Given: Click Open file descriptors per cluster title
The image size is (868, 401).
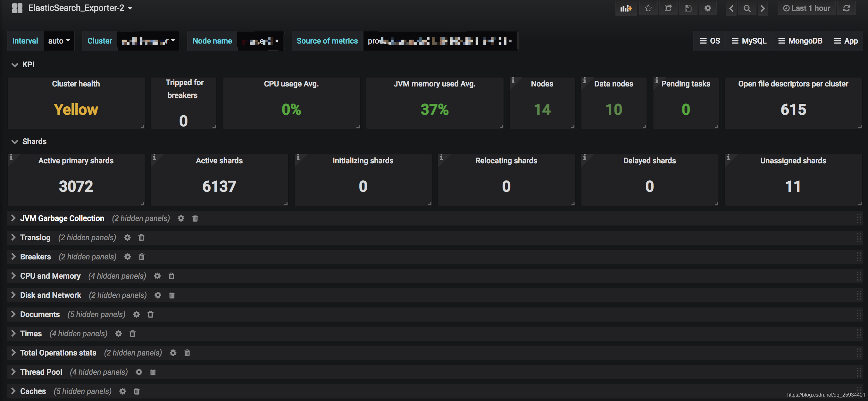Looking at the screenshot, I should (793, 84).
